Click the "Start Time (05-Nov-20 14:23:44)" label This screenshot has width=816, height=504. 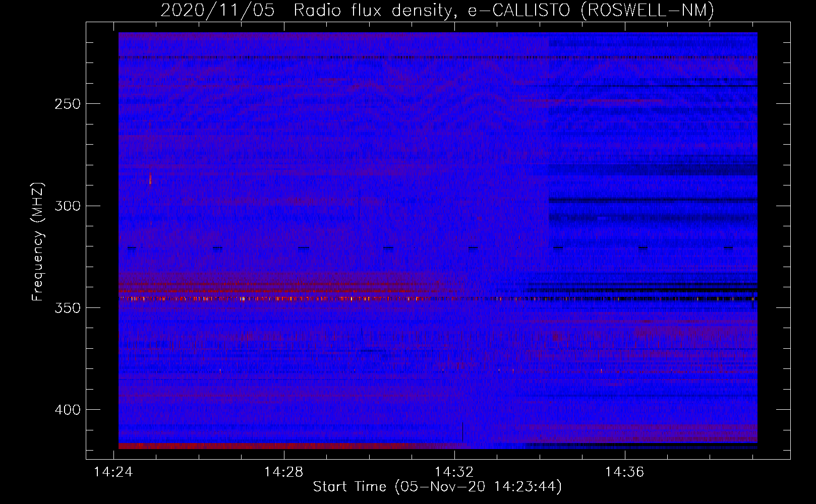pyautogui.click(x=437, y=487)
